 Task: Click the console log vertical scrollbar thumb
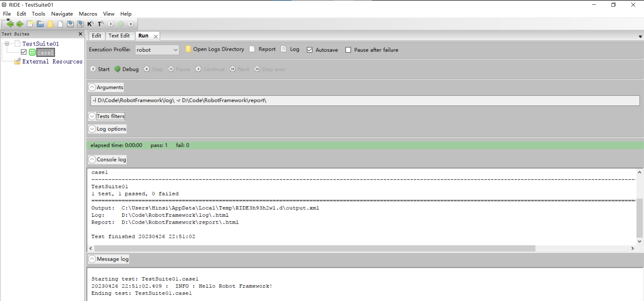pos(640,218)
